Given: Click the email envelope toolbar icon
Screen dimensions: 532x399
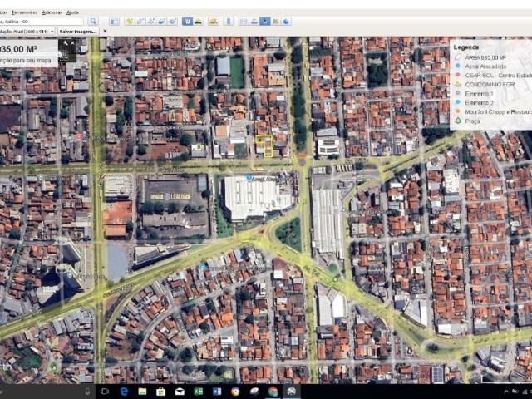Looking at the screenshot, I should point(244,22).
